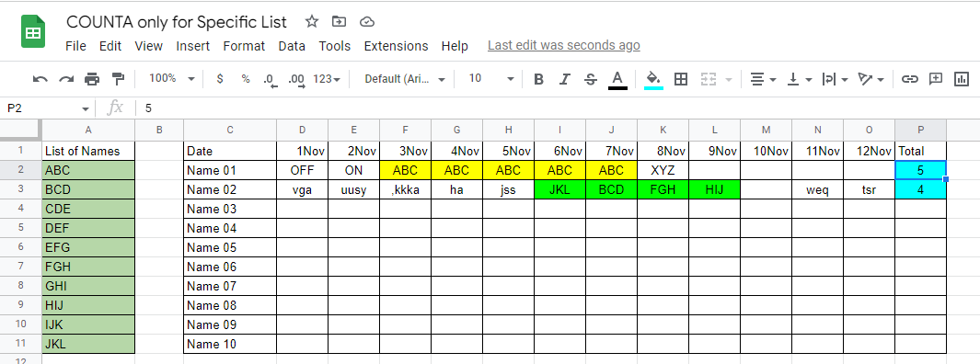The image size is (980, 364).
Task: Select name list cell 'GHI'
Action: (x=88, y=286)
